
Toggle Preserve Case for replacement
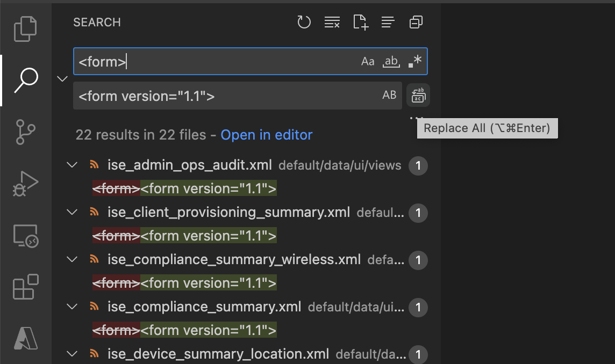[x=389, y=95]
